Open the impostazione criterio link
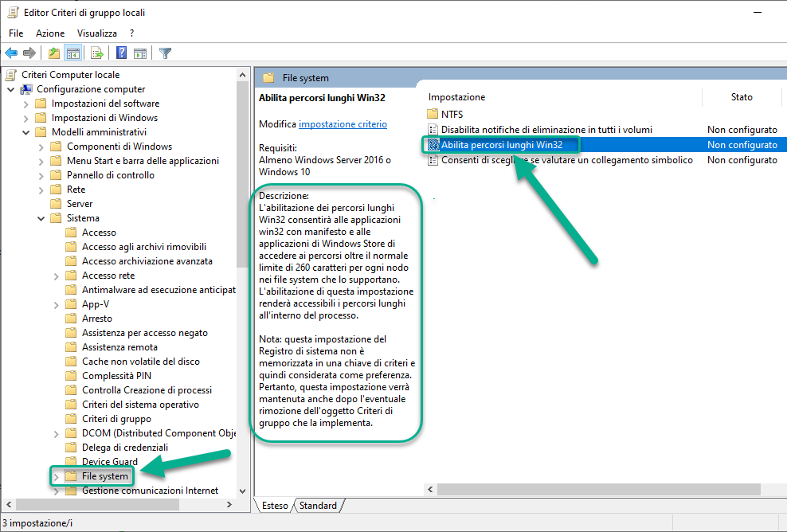 coord(343,124)
